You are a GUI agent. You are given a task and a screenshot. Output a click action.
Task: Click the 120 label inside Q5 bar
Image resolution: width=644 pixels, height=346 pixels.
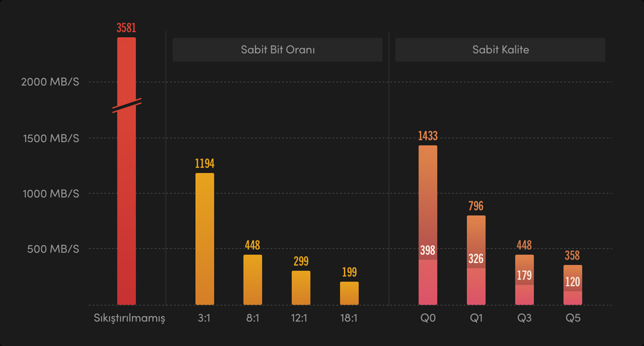click(x=573, y=282)
